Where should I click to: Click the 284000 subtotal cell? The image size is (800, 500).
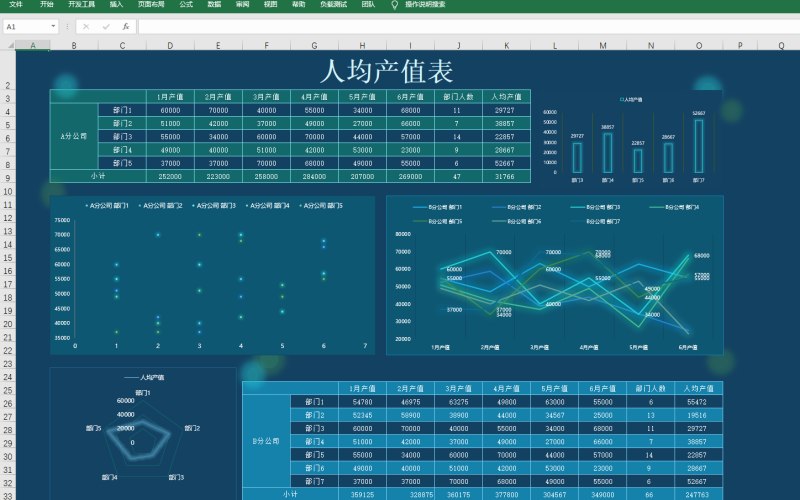314,177
